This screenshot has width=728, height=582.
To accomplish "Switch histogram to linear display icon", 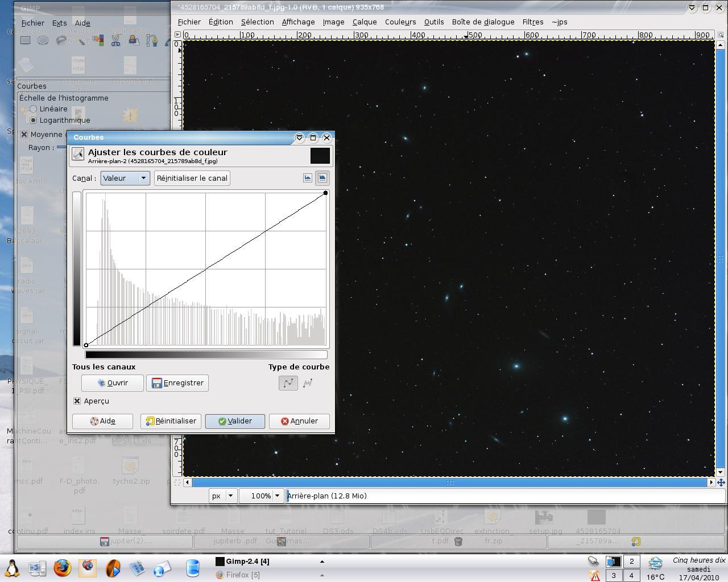I will (308, 178).
